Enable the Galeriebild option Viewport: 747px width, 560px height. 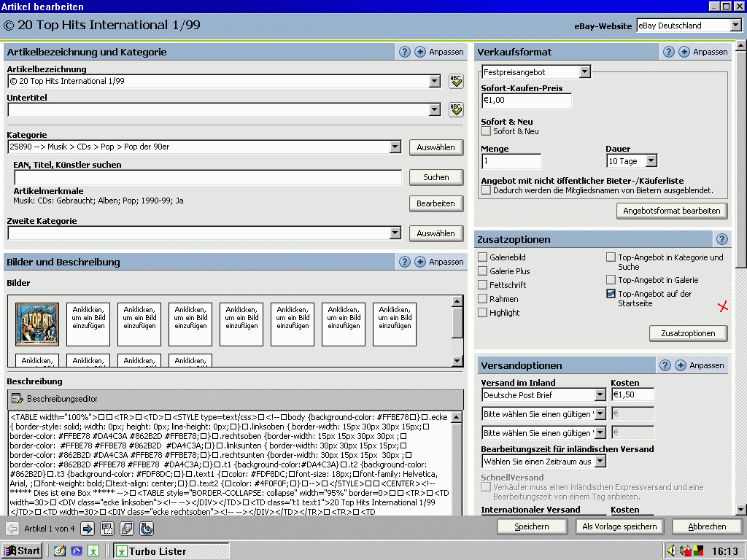(x=483, y=257)
